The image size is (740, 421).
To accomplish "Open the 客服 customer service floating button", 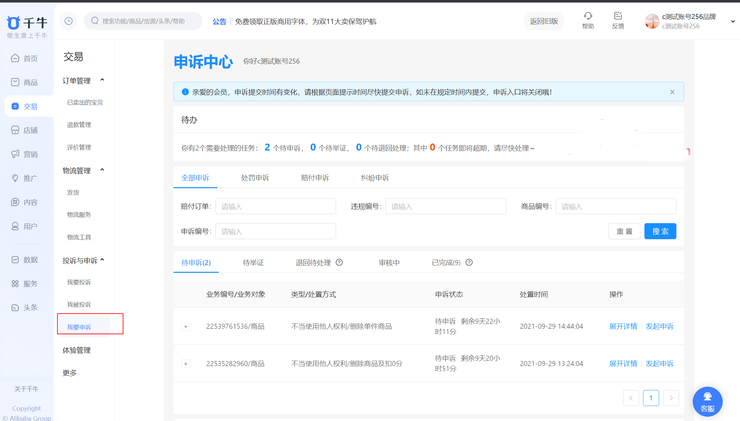I will coord(707,401).
